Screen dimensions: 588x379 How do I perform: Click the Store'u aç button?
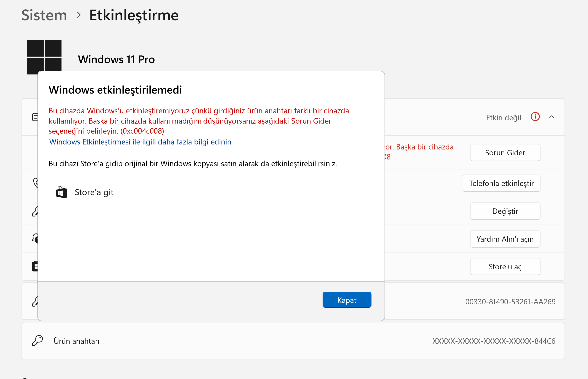pyautogui.click(x=505, y=267)
